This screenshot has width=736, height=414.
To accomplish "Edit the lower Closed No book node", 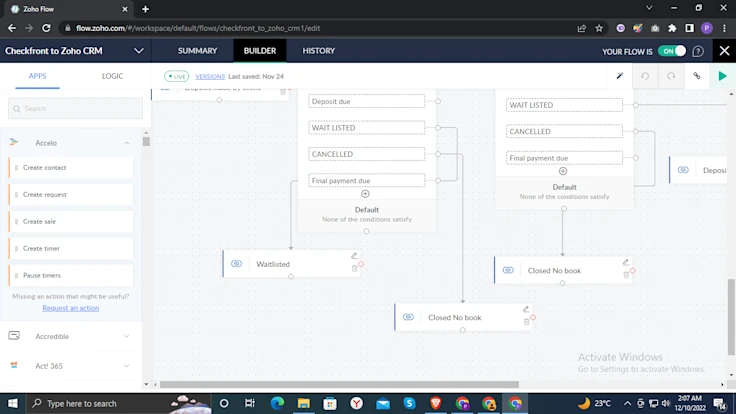I will pos(526,309).
